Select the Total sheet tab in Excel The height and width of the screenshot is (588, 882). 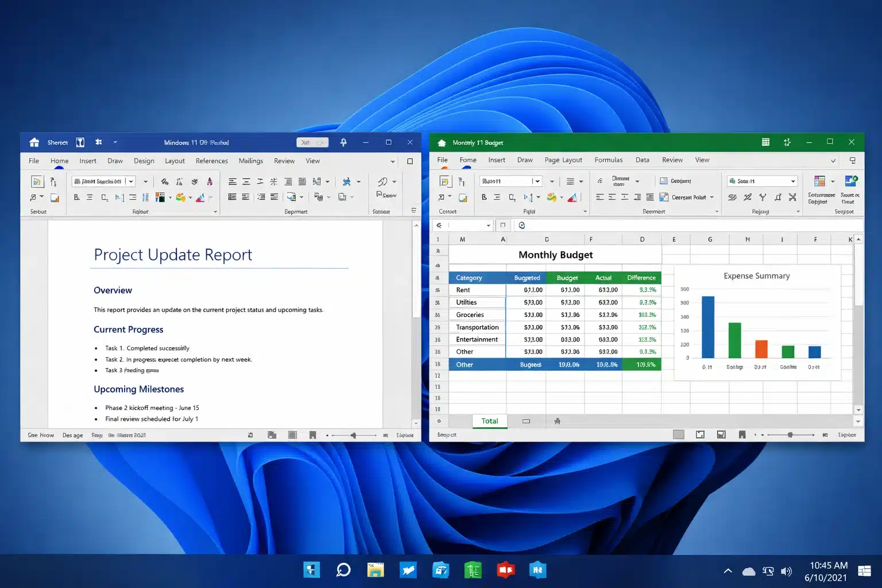click(489, 421)
